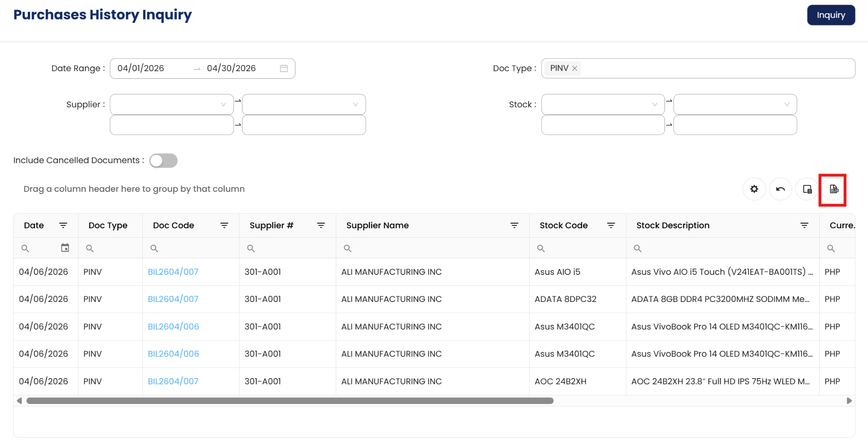Open filter menu on Doc Code column header
This screenshot has width=868, height=440.
click(x=224, y=225)
